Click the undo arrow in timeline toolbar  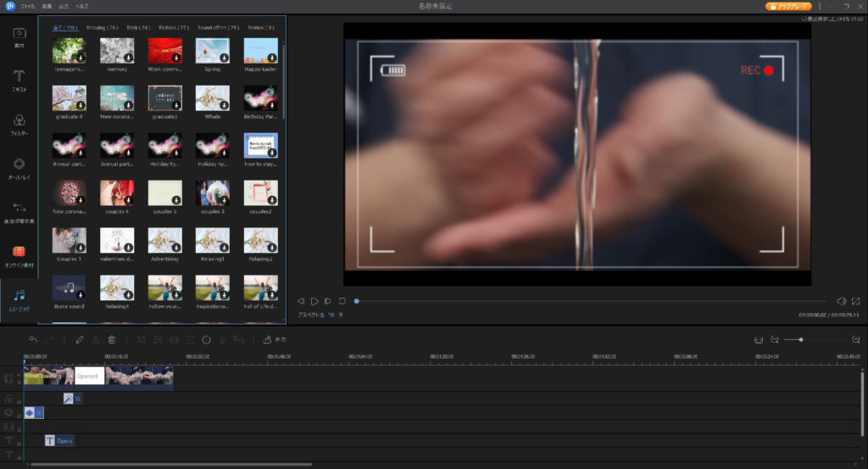33,339
